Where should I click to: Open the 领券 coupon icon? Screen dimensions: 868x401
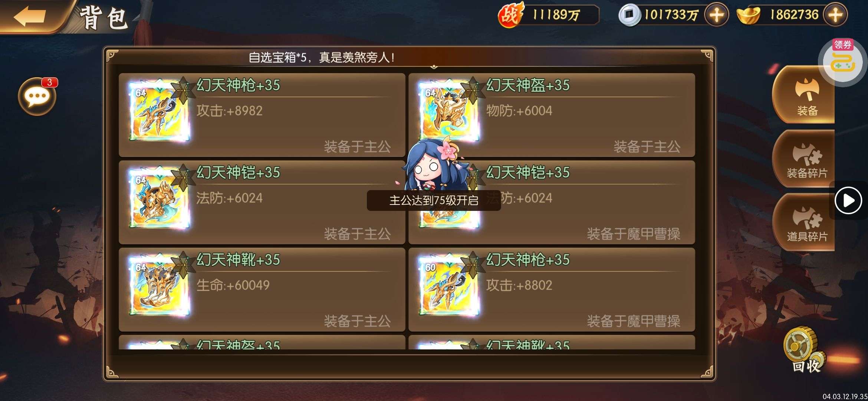pos(843,62)
